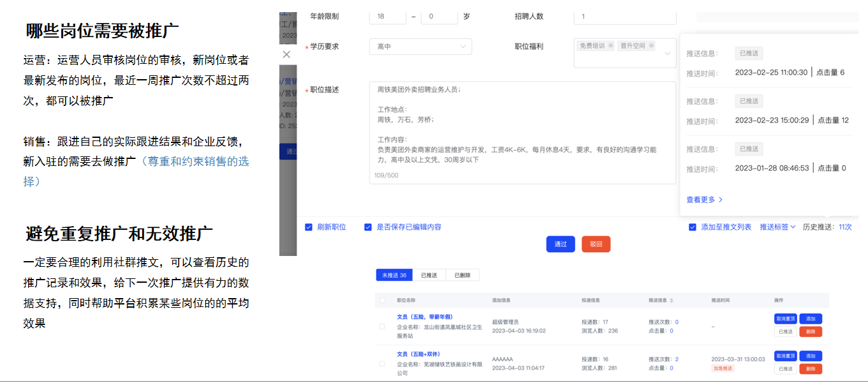The image size is (868, 383).
Task: Remove the 晋升空间 benefit tag
Action: pos(651,46)
